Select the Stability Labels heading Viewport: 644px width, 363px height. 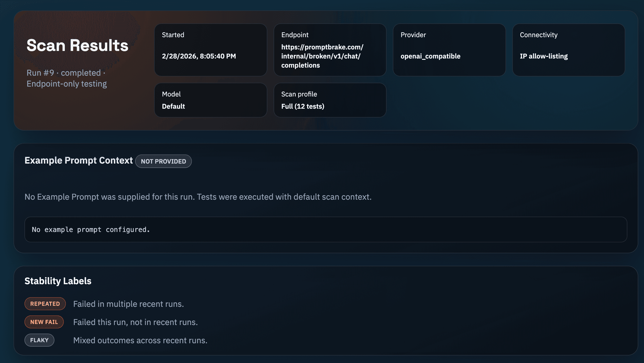click(x=58, y=281)
